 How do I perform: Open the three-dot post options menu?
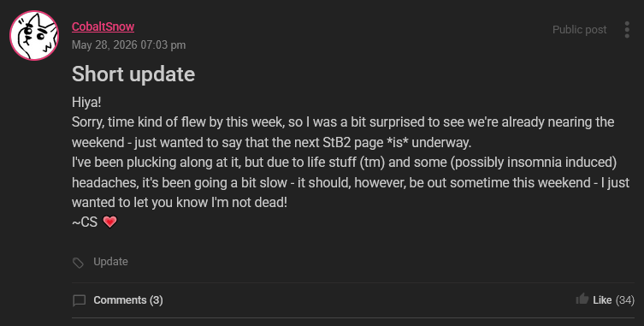click(x=627, y=30)
